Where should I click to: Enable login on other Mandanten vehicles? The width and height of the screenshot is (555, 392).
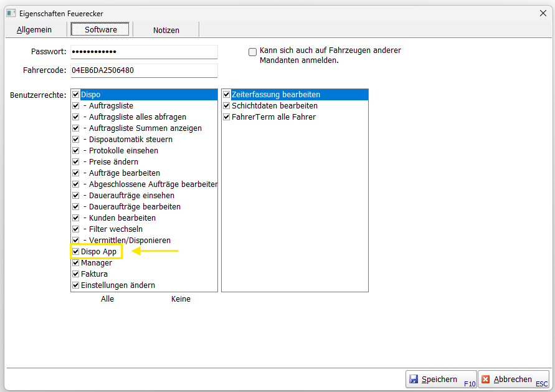(x=253, y=52)
